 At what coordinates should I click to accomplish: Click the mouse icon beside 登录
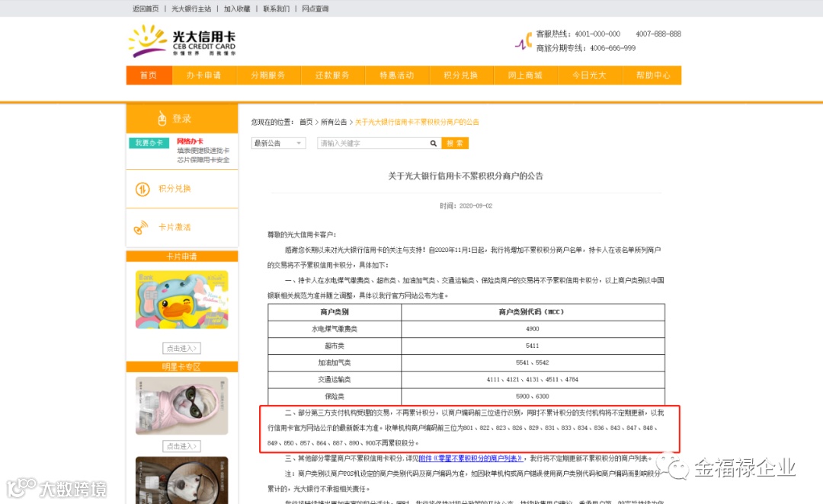(x=162, y=119)
